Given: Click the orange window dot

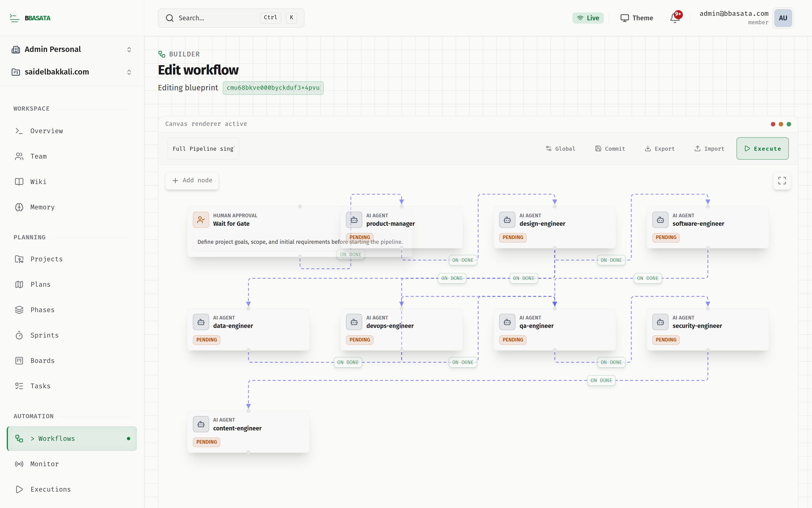Looking at the screenshot, I should 781,124.
